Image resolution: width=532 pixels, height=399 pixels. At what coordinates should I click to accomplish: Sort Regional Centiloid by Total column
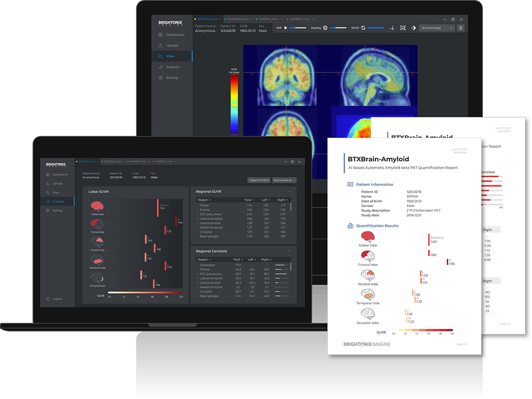coord(238,259)
